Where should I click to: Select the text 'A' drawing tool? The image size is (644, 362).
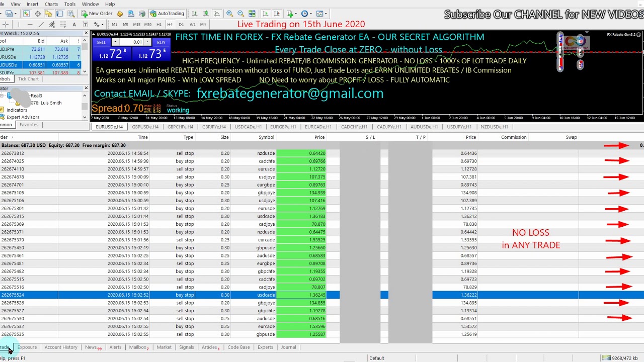coord(74,24)
